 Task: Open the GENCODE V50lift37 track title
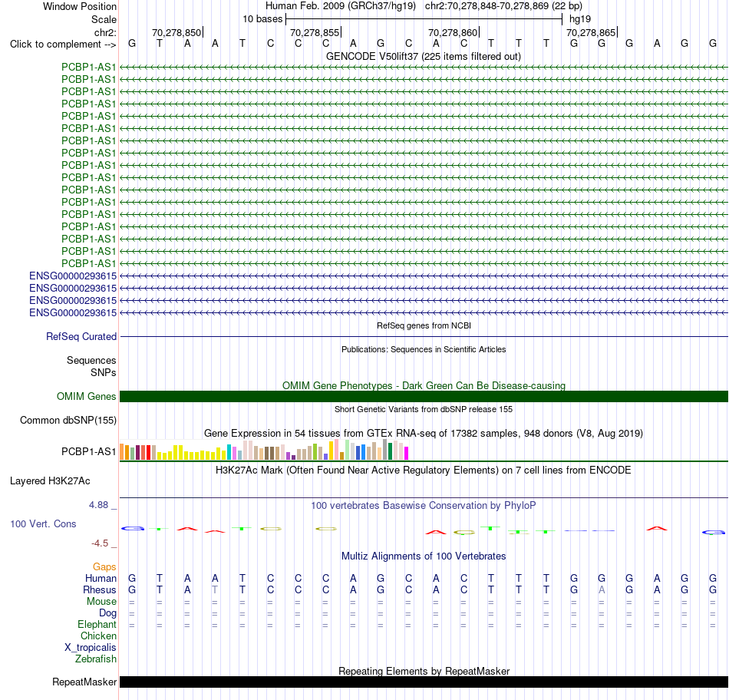tap(424, 56)
